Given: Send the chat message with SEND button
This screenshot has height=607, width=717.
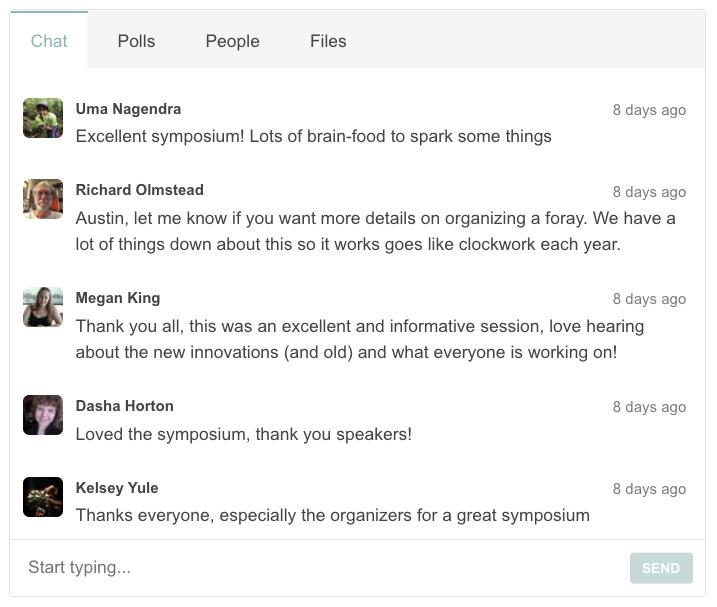Looking at the screenshot, I should click(x=661, y=568).
